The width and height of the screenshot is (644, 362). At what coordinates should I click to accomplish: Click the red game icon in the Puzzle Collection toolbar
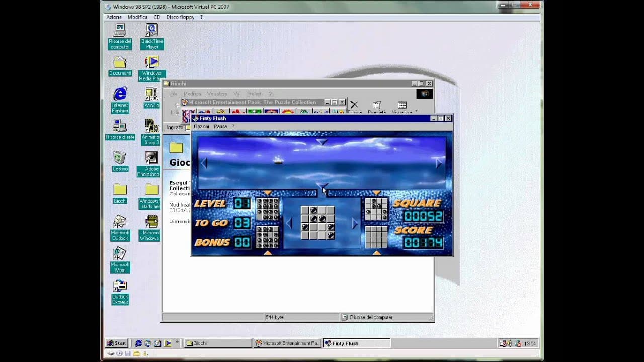[x=238, y=112]
